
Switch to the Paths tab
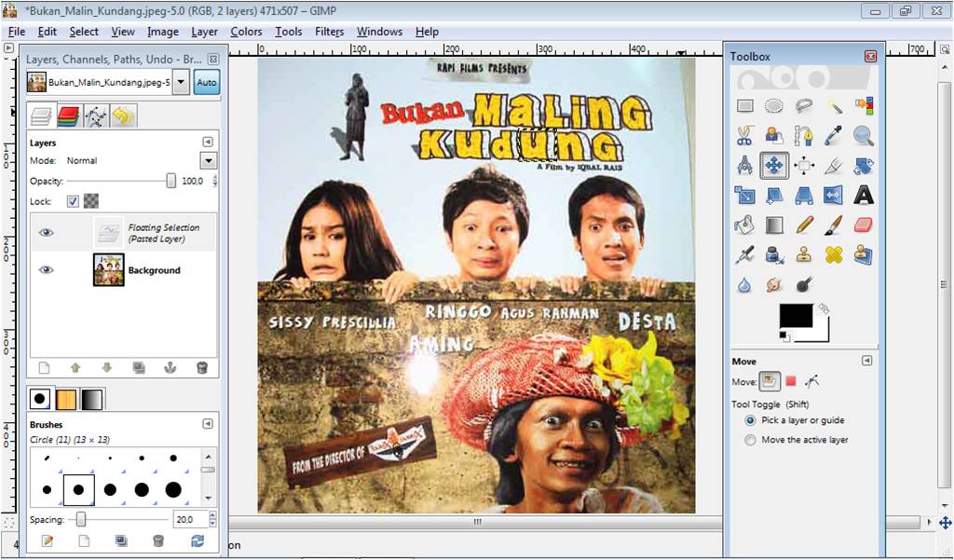tap(96, 116)
